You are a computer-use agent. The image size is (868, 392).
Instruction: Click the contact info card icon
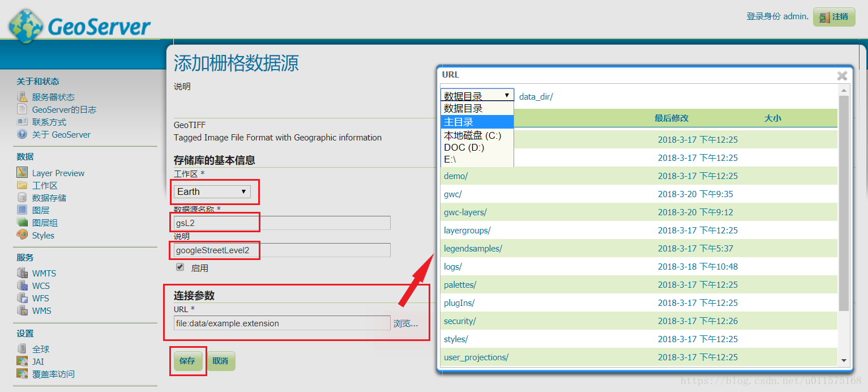[22, 122]
